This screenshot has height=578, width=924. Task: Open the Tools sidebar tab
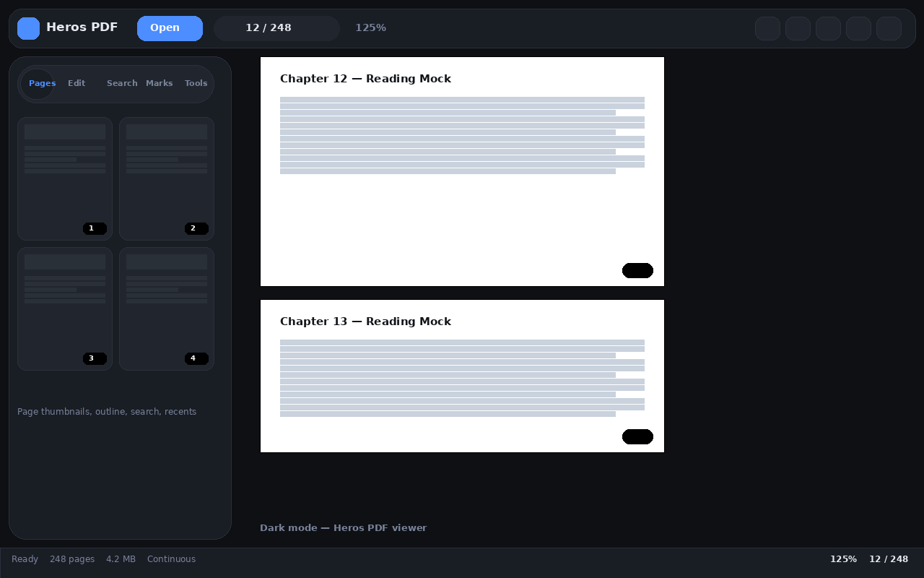(196, 84)
